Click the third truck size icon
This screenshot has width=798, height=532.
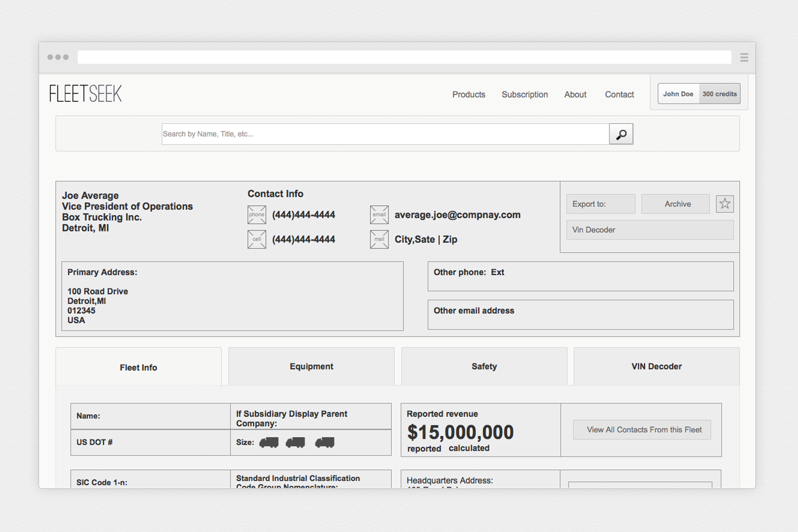325,442
